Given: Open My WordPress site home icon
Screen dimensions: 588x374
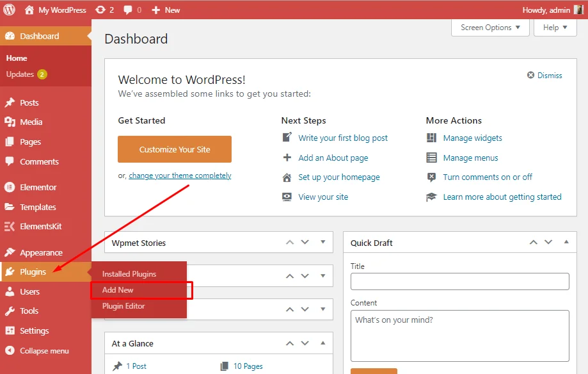Looking at the screenshot, I should [29, 10].
